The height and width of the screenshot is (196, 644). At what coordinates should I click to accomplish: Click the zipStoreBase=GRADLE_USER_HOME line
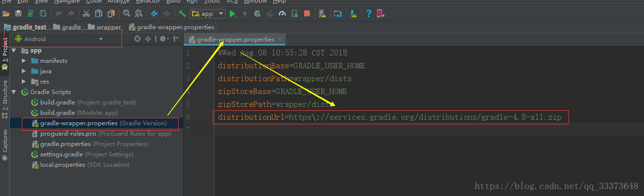coord(282,92)
